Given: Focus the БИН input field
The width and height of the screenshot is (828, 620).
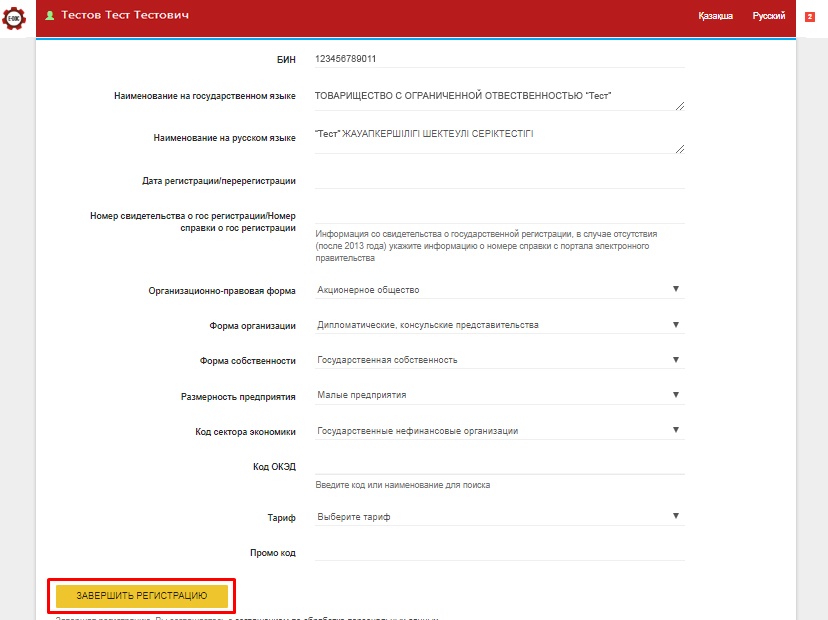Looking at the screenshot, I should tap(498, 59).
